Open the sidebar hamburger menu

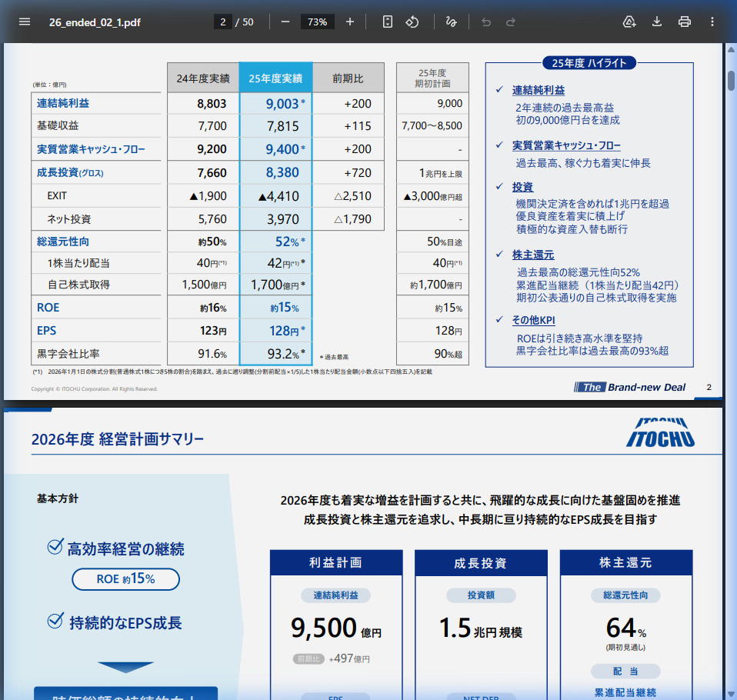click(25, 22)
